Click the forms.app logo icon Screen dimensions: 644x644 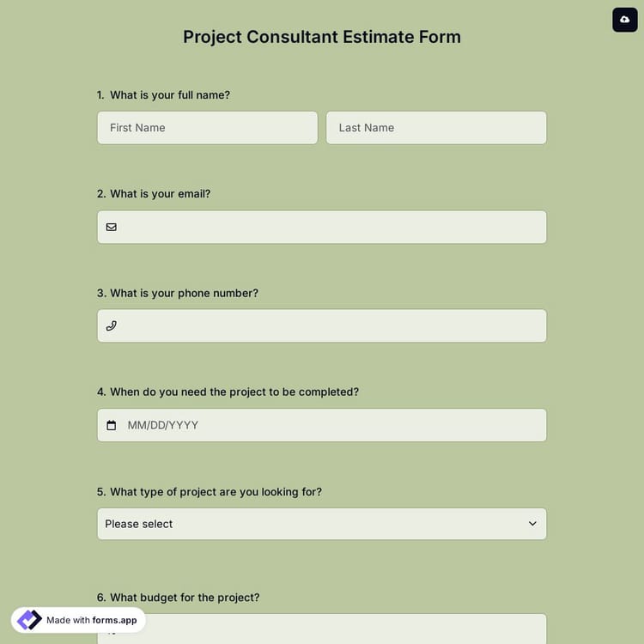[x=29, y=620]
